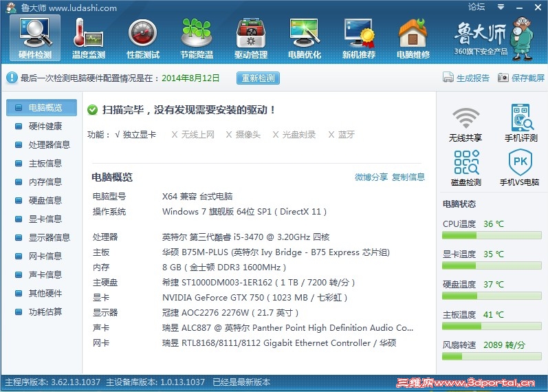This screenshot has height=392, width=548.
Task: Click the 重新检测 rescan button
Action: 258,78
